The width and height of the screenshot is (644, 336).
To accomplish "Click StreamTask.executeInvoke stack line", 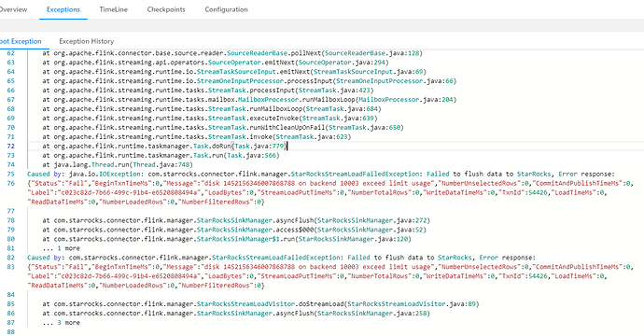I will pyautogui.click(x=209, y=118).
